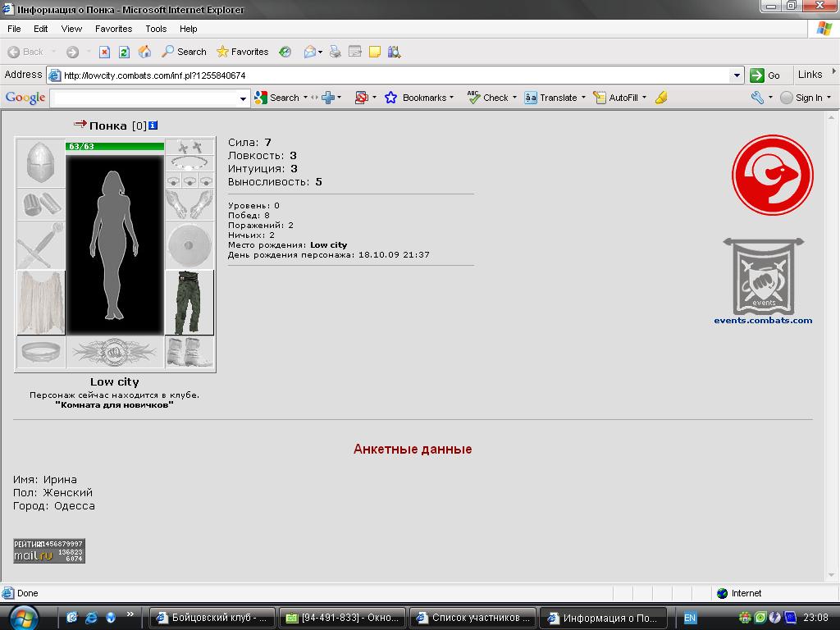Click the mail.ru rating counter banner
The width and height of the screenshot is (840, 630).
pyautogui.click(x=49, y=550)
